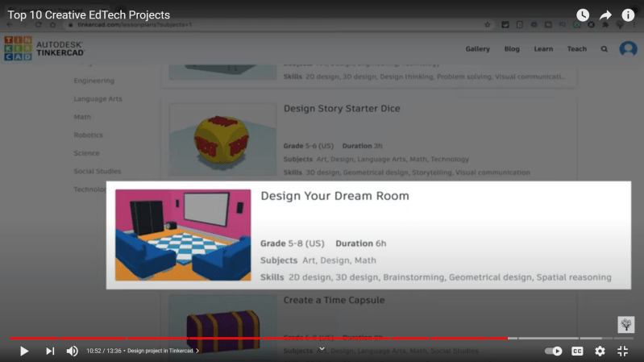644x362 pixels.
Task: Skip to the next video
Action: 50,351
